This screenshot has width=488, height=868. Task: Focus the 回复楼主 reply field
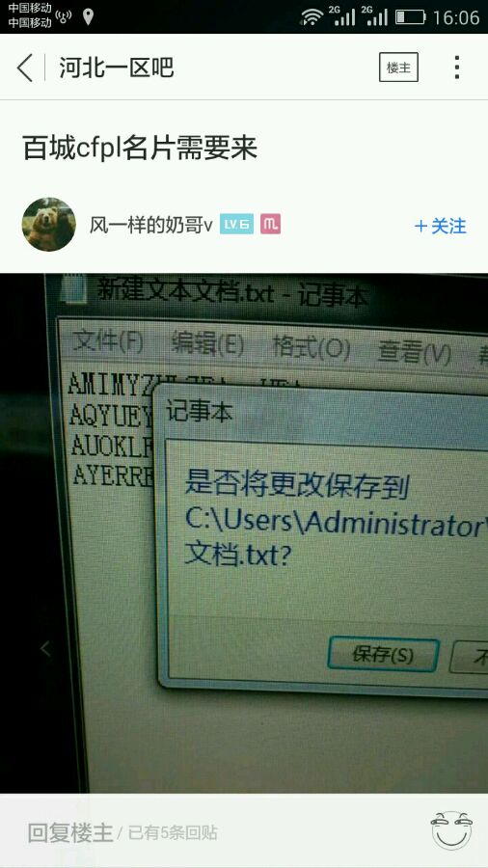tap(69, 832)
